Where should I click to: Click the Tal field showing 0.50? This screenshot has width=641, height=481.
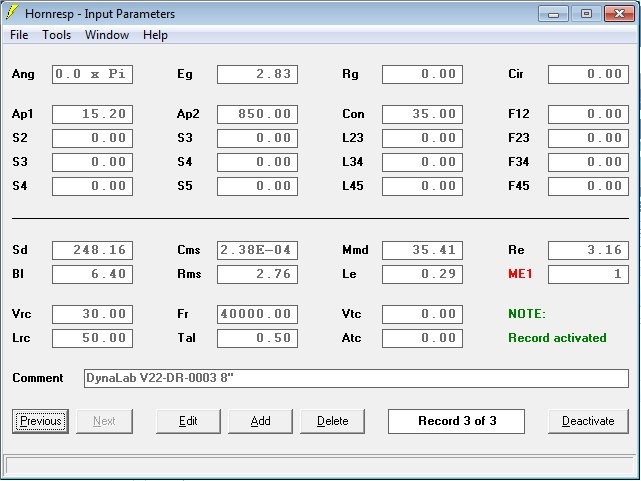[258, 338]
